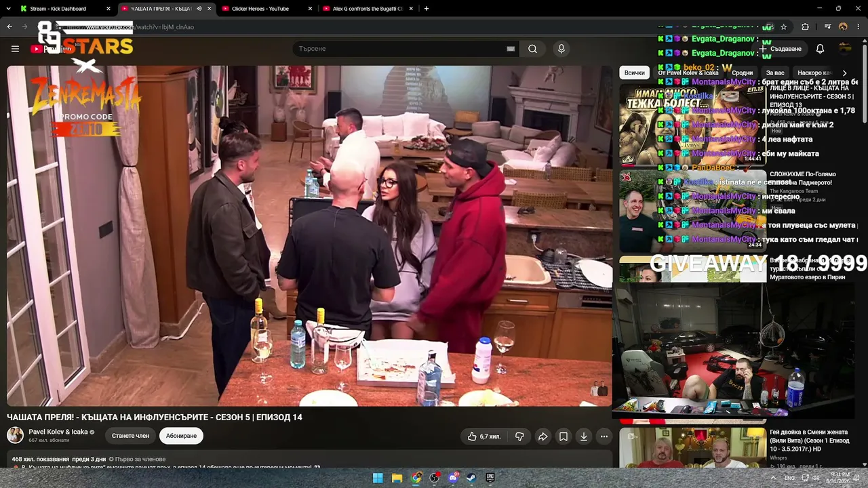868x488 pixels.
Task: Show more filter chips with right chevron
Action: click(x=844, y=73)
